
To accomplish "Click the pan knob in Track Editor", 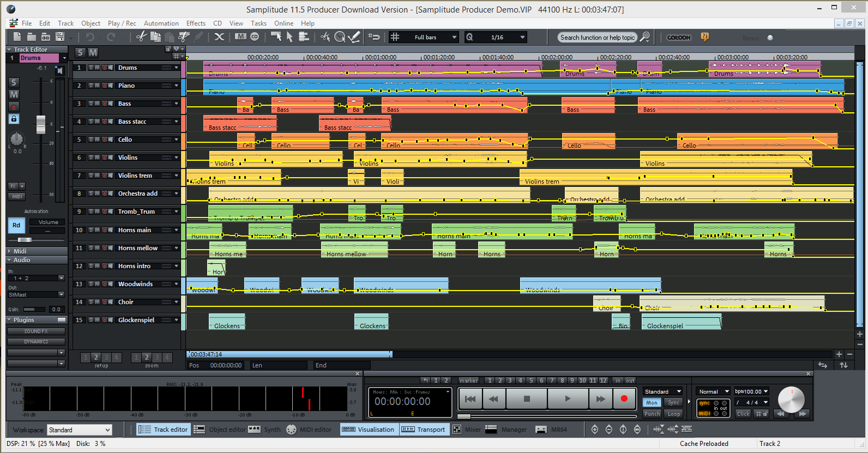I will (x=17, y=138).
